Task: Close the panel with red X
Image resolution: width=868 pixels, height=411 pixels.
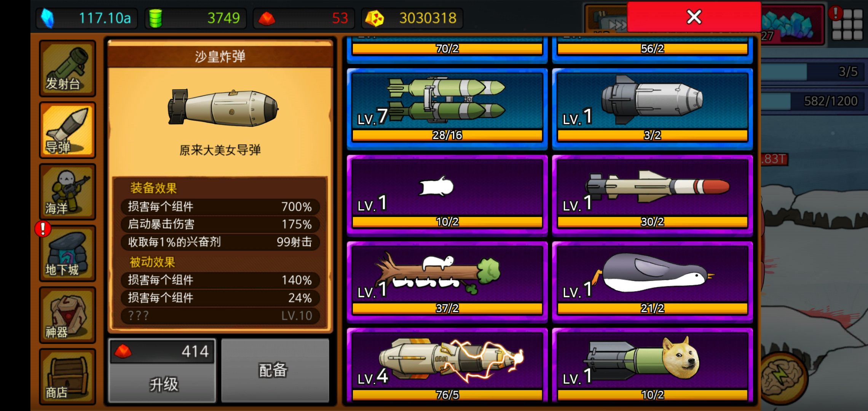Action: pyautogui.click(x=694, y=17)
